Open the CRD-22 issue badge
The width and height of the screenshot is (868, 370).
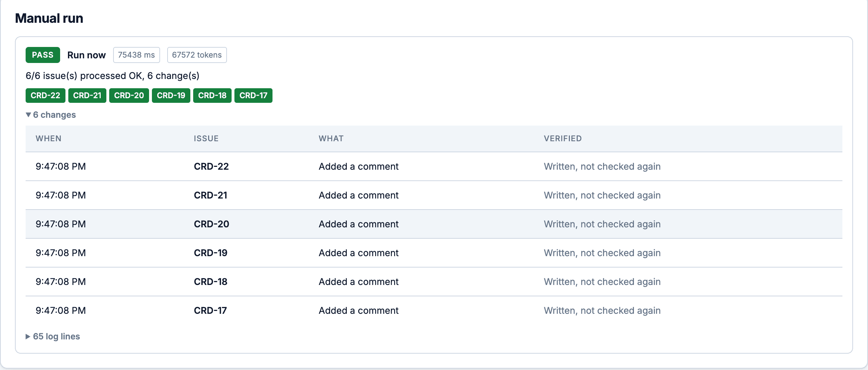click(x=46, y=95)
